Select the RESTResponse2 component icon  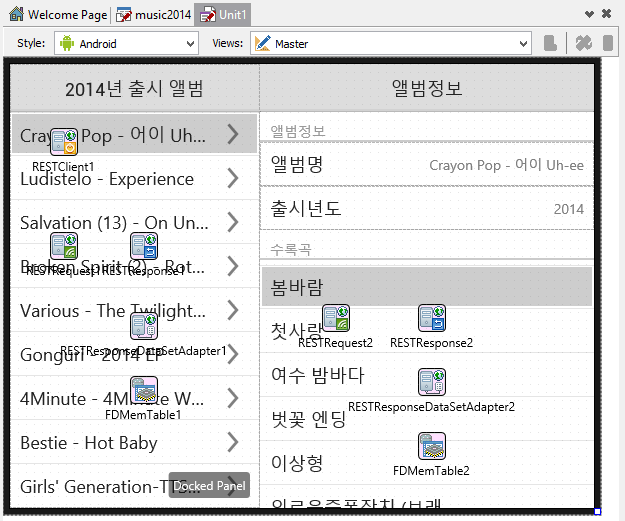tap(432, 318)
